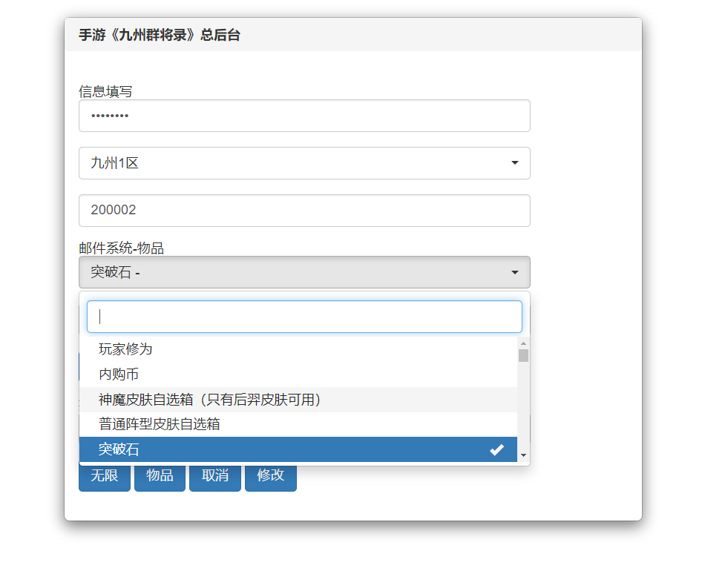Collapse the 突破石 - item dropdown

coord(304,272)
